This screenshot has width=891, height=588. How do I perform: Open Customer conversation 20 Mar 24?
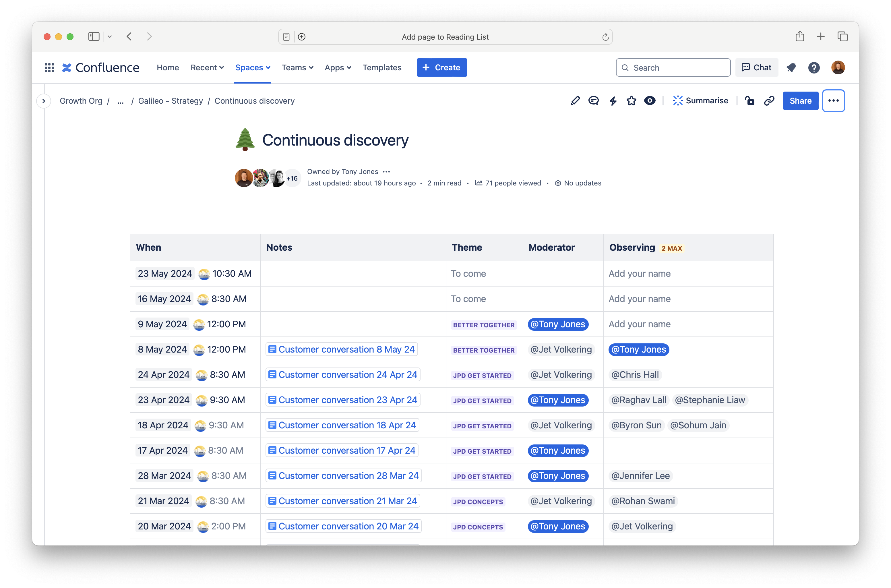[x=343, y=526]
